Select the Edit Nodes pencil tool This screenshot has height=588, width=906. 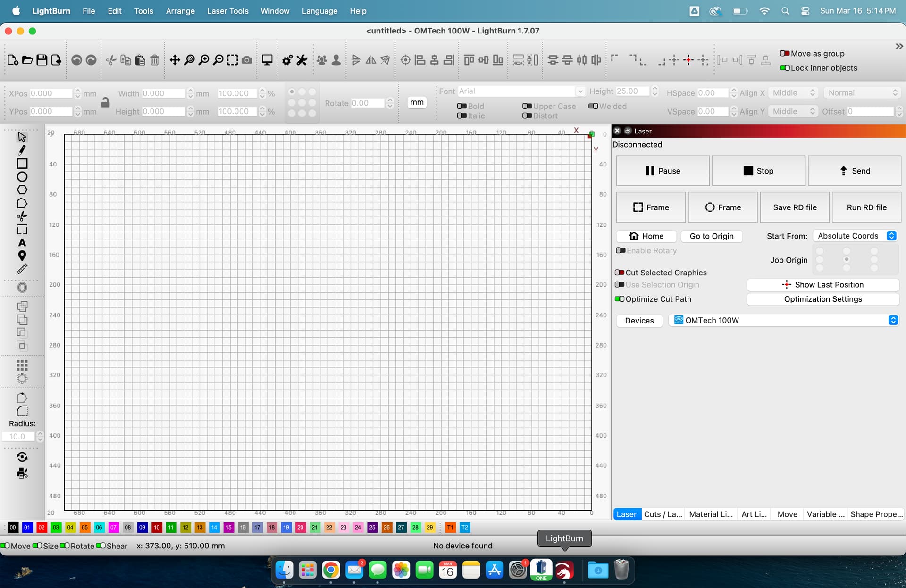(22, 150)
